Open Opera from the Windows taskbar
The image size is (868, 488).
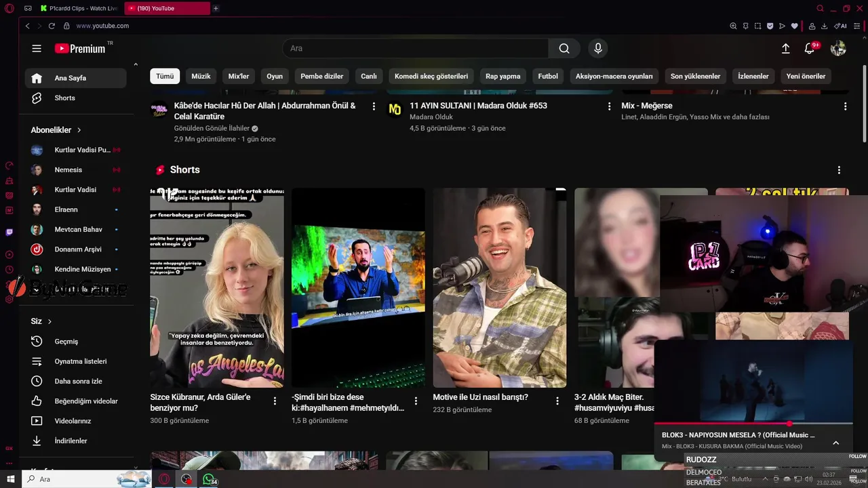point(164,479)
